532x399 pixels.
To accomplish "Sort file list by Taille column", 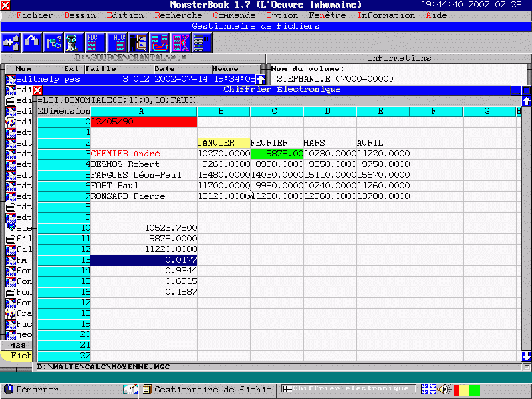I will (x=101, y=69).
